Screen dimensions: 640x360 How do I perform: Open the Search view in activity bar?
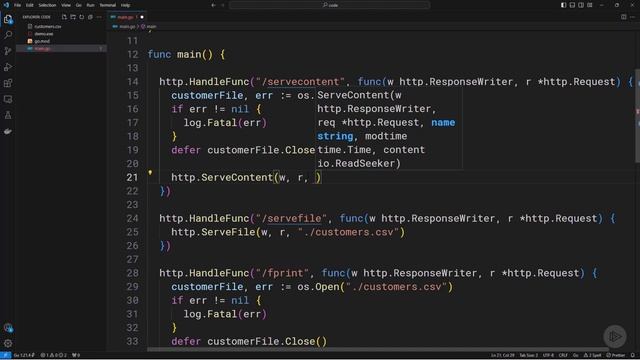tap(8, 35)
